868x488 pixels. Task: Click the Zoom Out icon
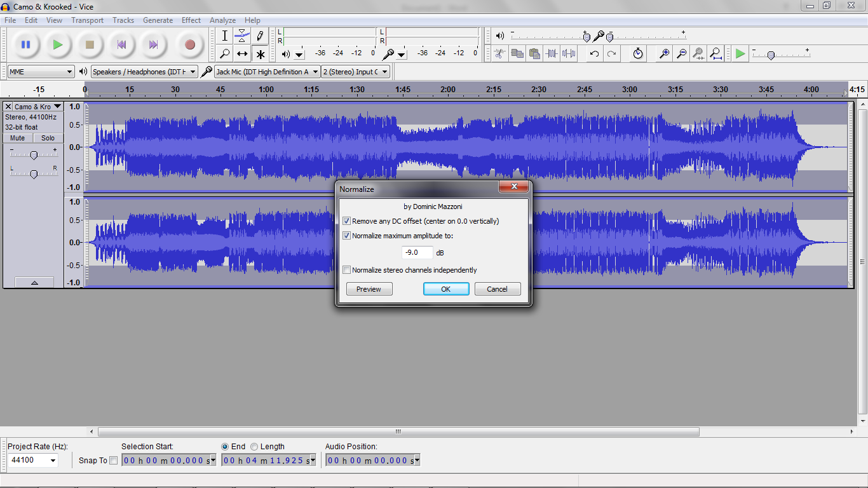click(x=681, y=53)
